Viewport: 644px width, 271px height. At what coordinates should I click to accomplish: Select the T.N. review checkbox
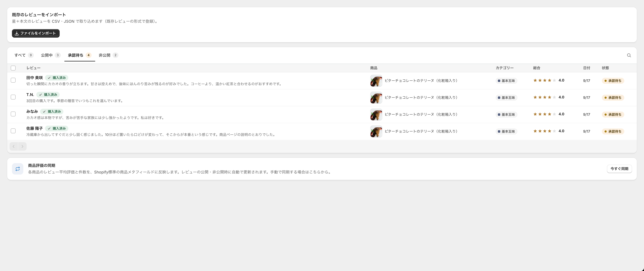click(13, 97)
